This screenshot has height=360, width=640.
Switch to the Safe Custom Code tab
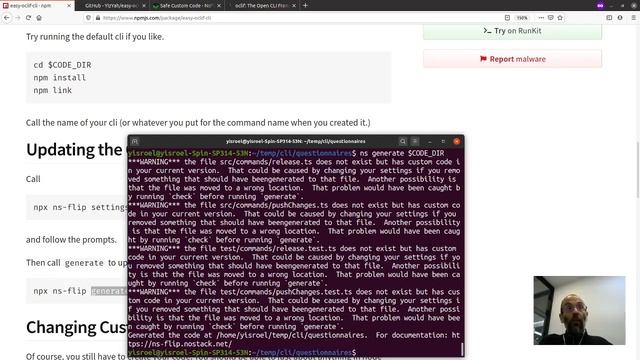[186, 6]
